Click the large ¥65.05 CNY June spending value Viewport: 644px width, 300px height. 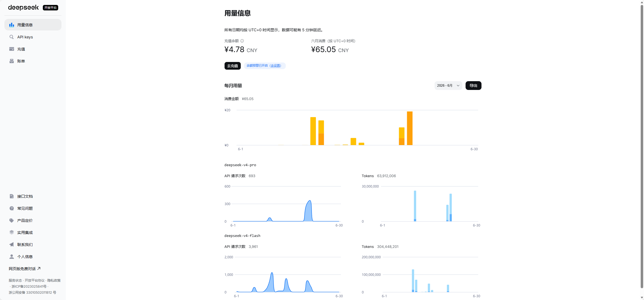330,50
